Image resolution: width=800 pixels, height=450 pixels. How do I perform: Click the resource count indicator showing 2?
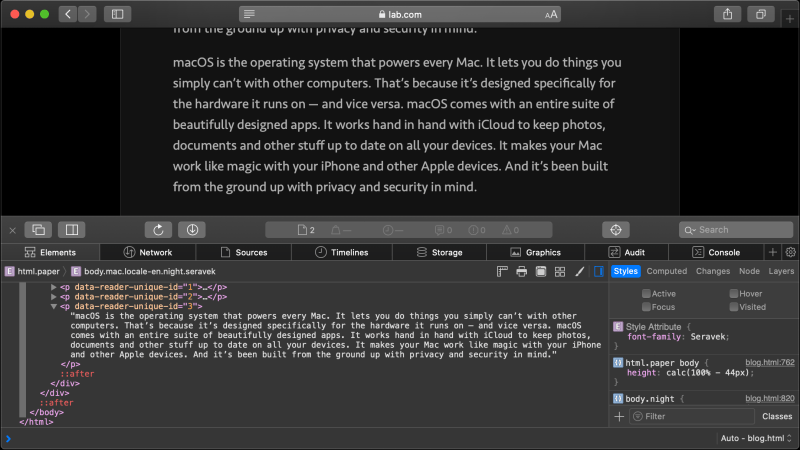pyautogui.click(x=306, y=230)
